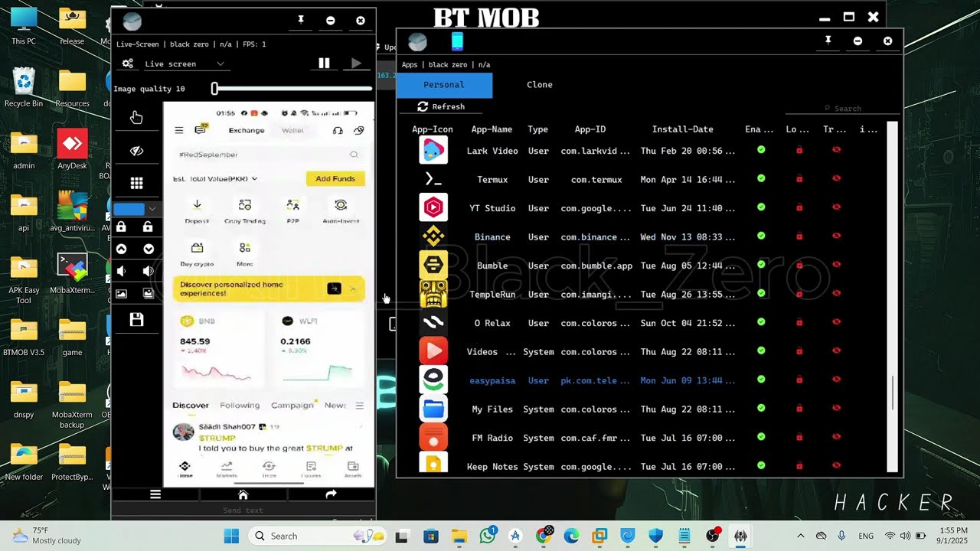Toggle the red lock for easypaisa row
This screenshot has height=551, width=980.
coord(799,380)
